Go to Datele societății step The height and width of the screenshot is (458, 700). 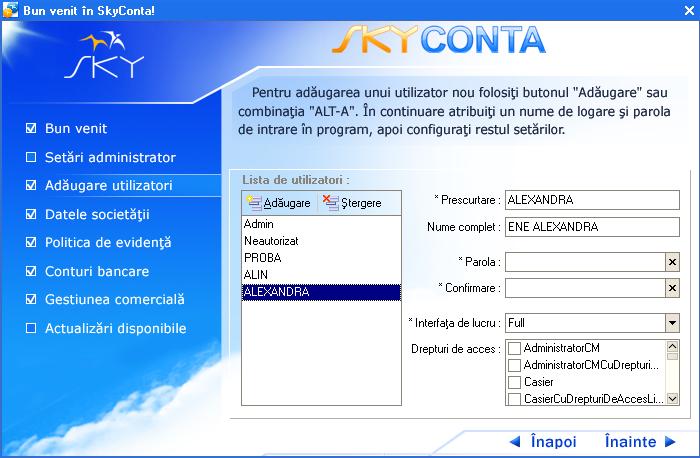pos(97,214)
